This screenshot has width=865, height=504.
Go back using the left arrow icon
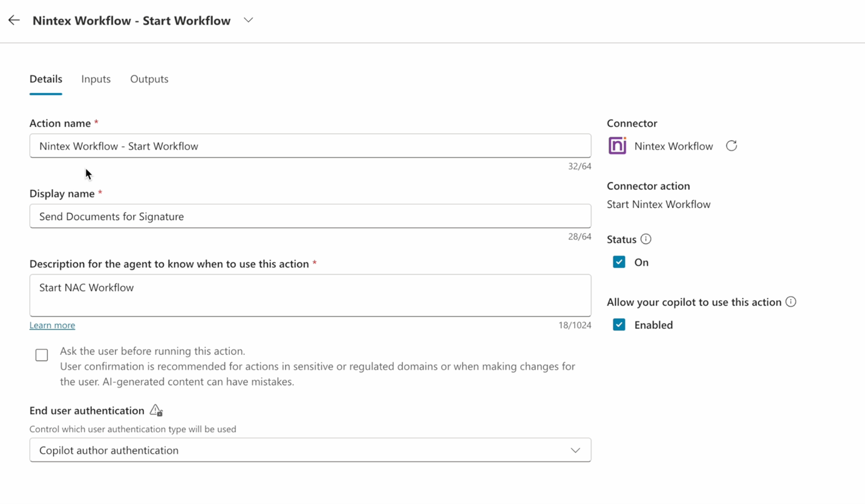click(x=14, y=21)
